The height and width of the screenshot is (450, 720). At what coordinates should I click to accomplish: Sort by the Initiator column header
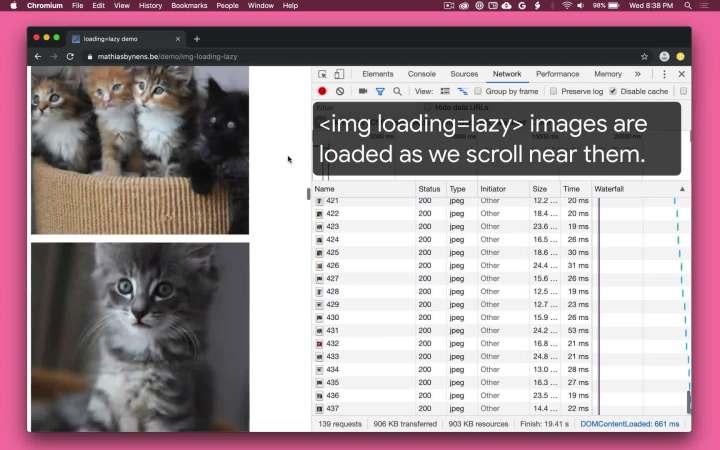point(503,189)
